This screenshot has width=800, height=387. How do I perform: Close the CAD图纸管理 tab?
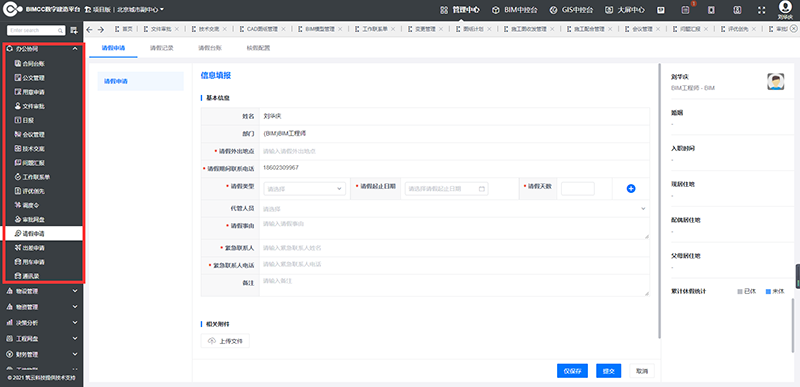click(284, 30)
